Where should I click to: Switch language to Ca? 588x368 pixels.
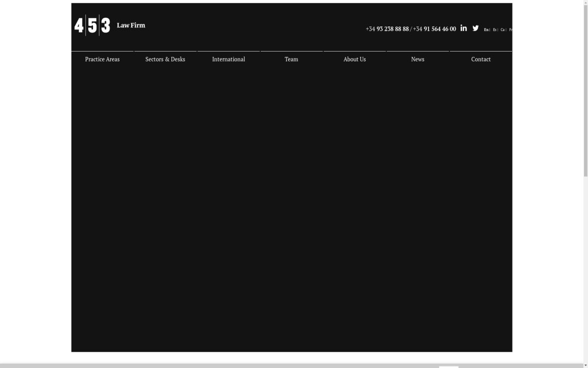point(502,30)
